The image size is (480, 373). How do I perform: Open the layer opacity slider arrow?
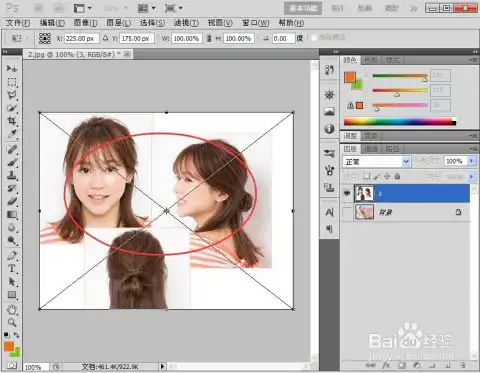(471, 161)
